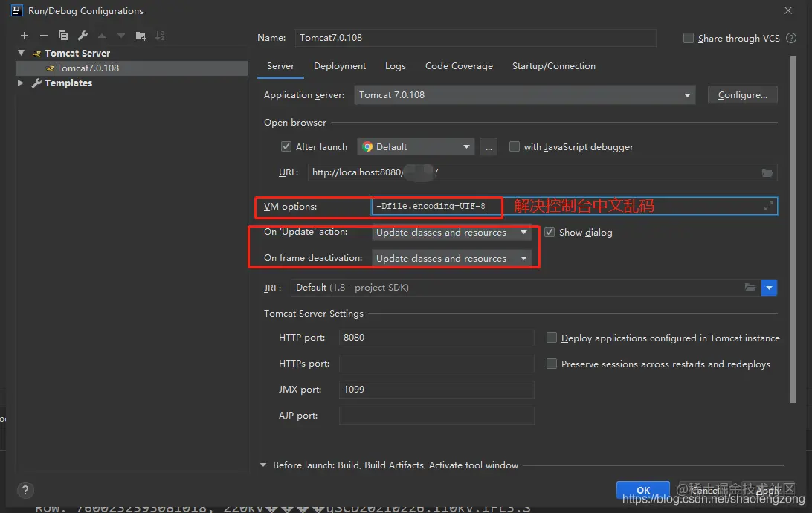The image size is (812, 513).
Task: Click the HTTPs port field
Action: click(436, 364)
